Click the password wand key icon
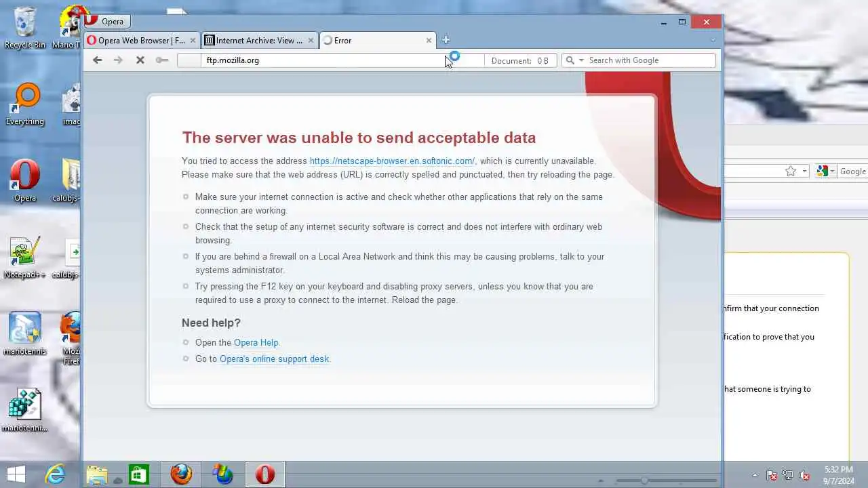Image resolution: width=868 pixels, height=488 pixels. click(161, 60)
